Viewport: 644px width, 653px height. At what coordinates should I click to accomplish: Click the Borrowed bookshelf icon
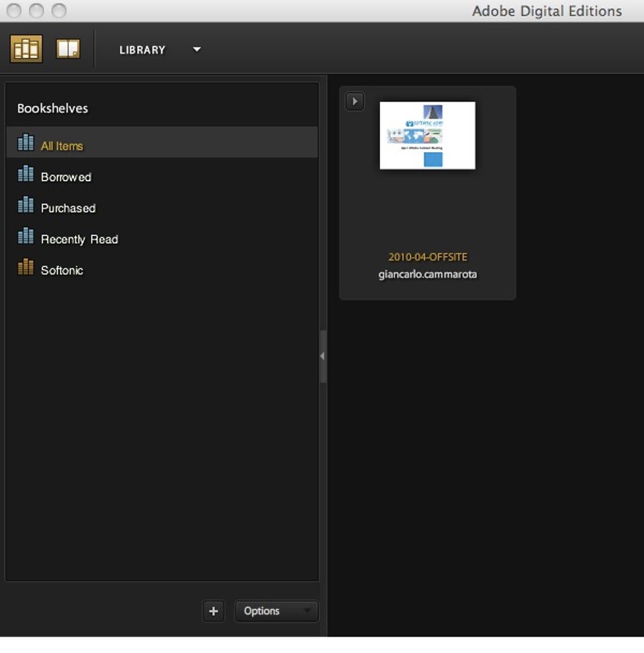[26, 174]
